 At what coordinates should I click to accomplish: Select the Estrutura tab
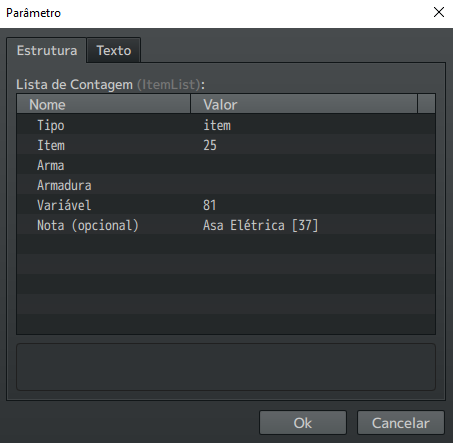coord(47,50)
